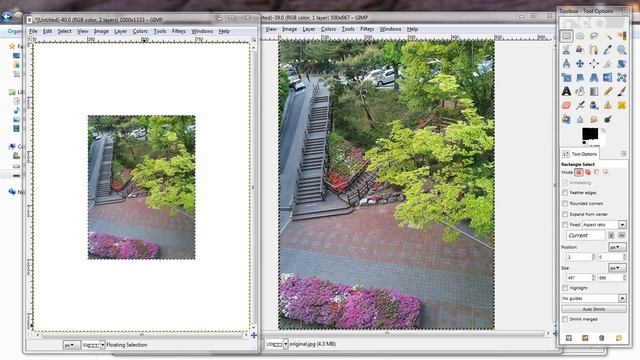The width and height of the screenshot is (640, 360).
Task: Select the Airbrush tool
Action: click(x=580, y=105)
